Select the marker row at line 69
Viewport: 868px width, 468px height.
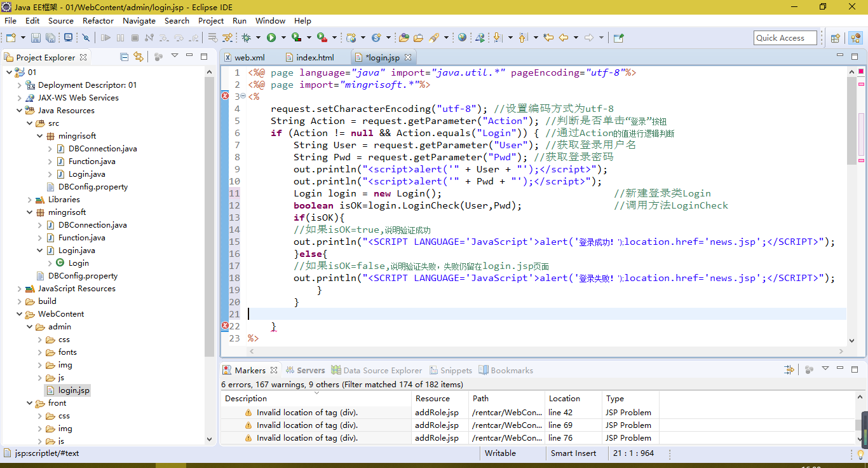pos(438,425)
